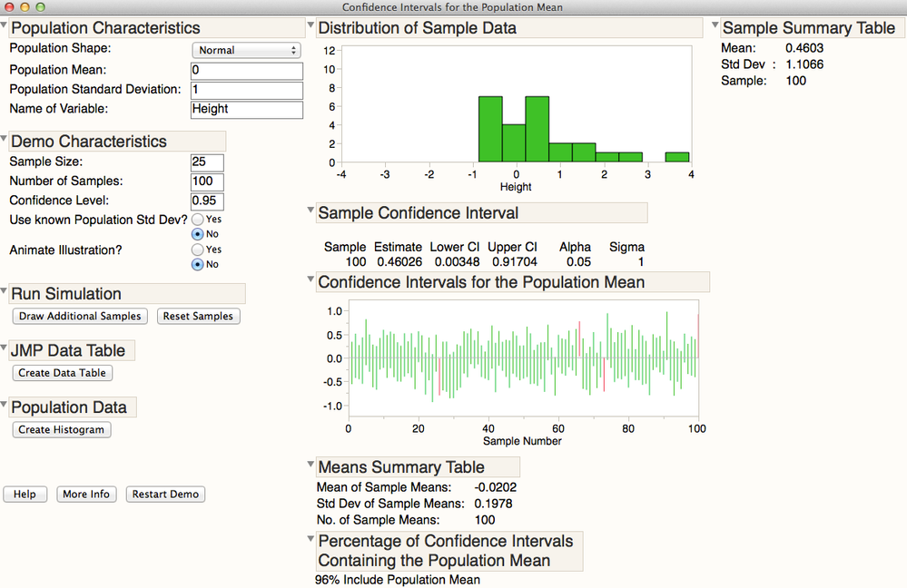Image resolution: width=907 pixels, height=588 pixels.
Task: Select No for known Population Std Dev
Action: point(197,234)
